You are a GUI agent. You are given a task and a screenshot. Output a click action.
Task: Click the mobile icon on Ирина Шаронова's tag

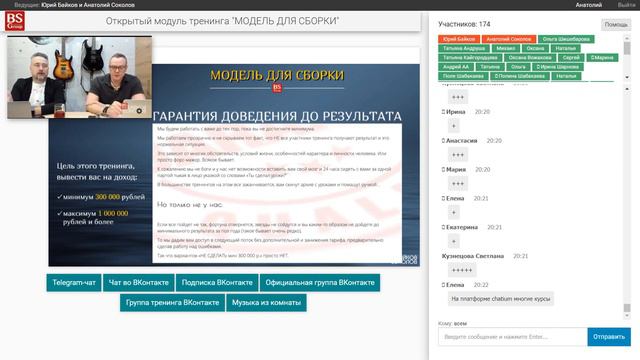click(x=538, y=67)
